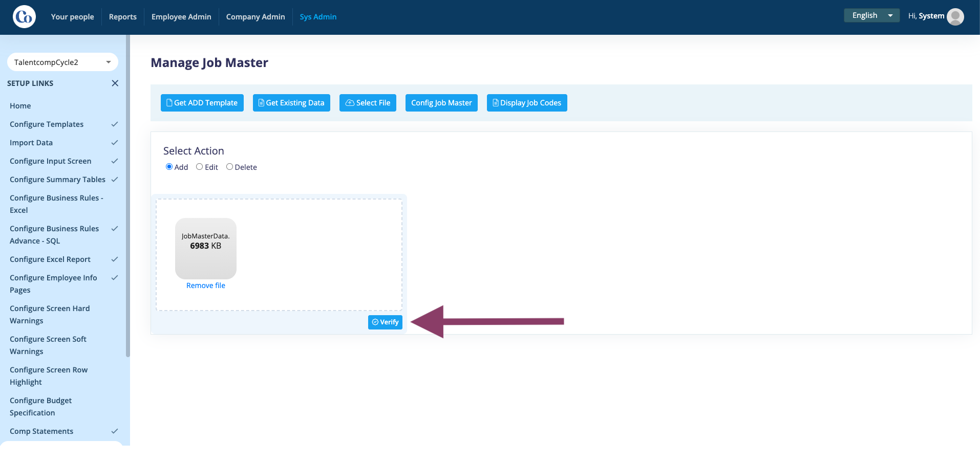
Task: Click the Verify button
Action: (x=385, y=322)
